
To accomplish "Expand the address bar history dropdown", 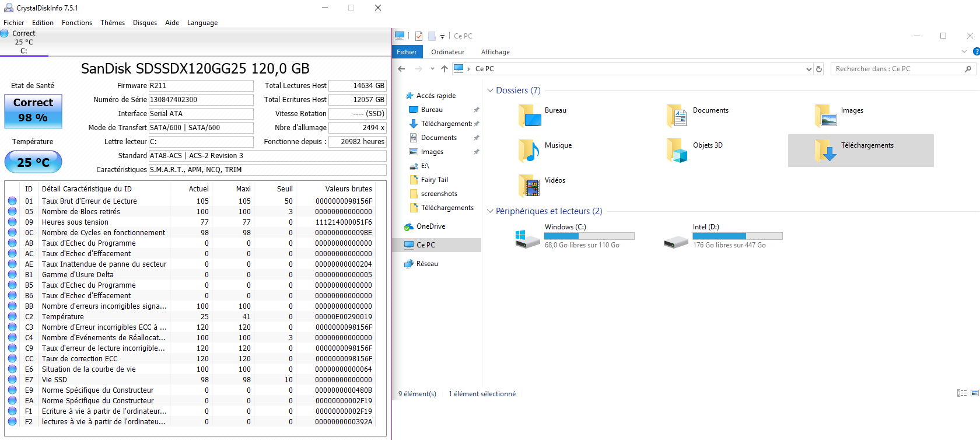I will (x=808, y=69).
